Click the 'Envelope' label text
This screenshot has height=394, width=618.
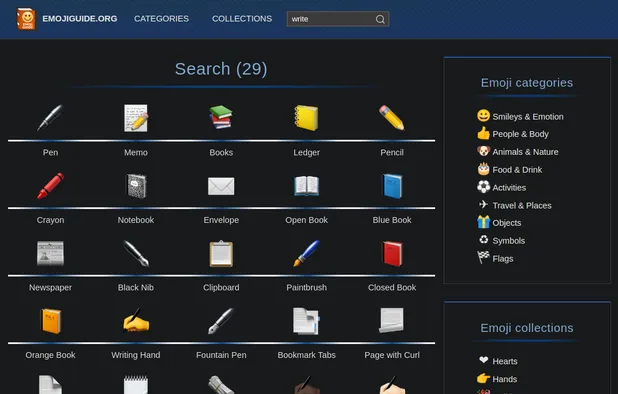pyautogui.click(x=221, y=220)
